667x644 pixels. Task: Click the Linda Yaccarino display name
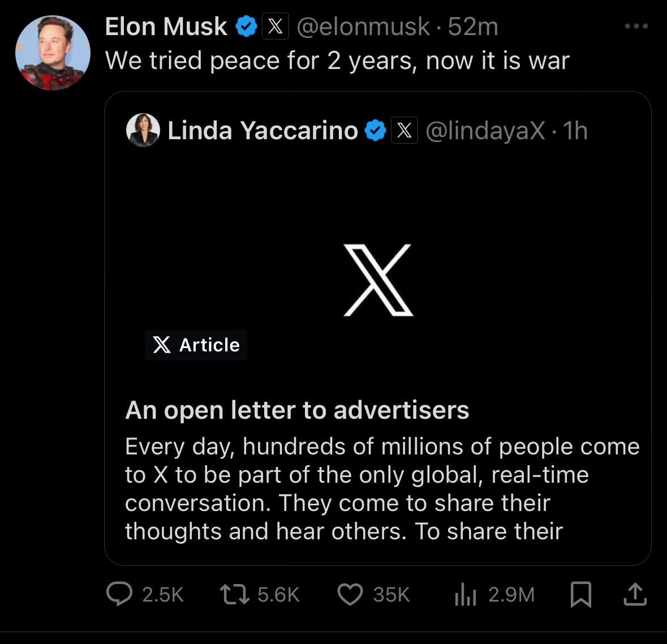point(263,131)
